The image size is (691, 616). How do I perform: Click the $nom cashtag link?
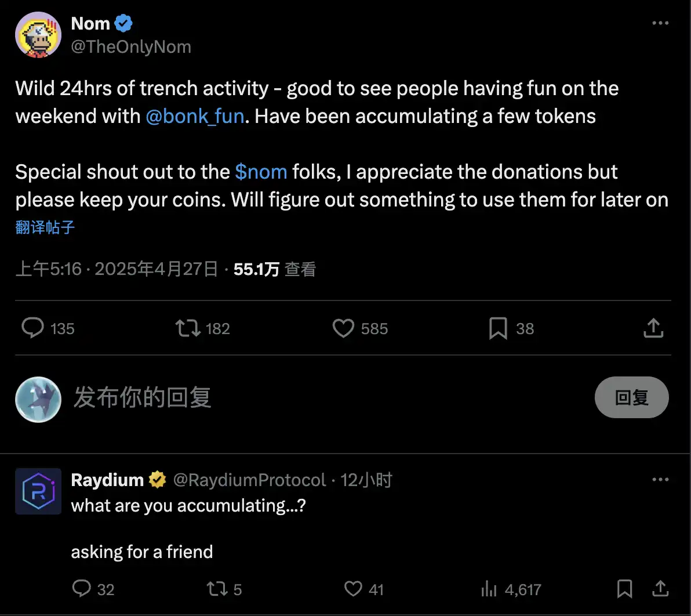(x=261, y=172)
